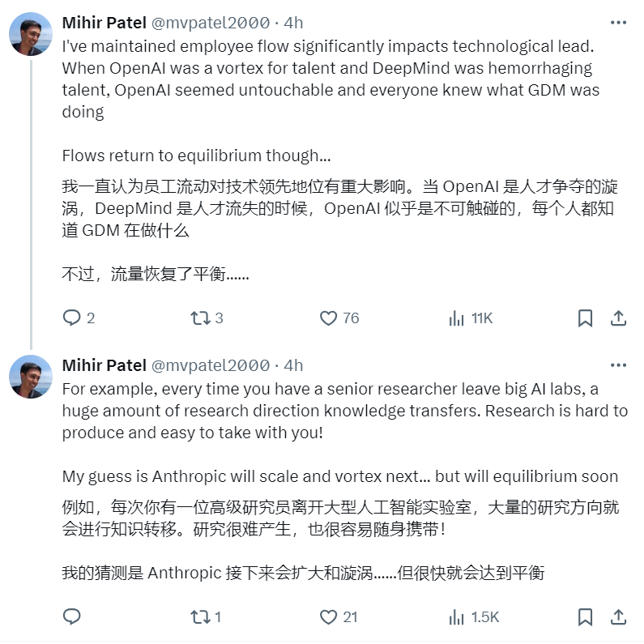Open Mihir Patel's avatar on second tweet

click(31, 377)
